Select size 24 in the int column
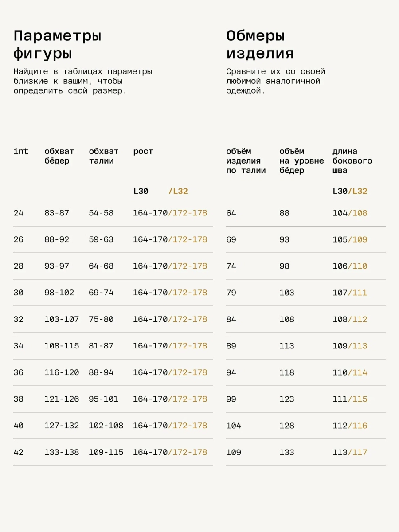 [x=18, y=213]
